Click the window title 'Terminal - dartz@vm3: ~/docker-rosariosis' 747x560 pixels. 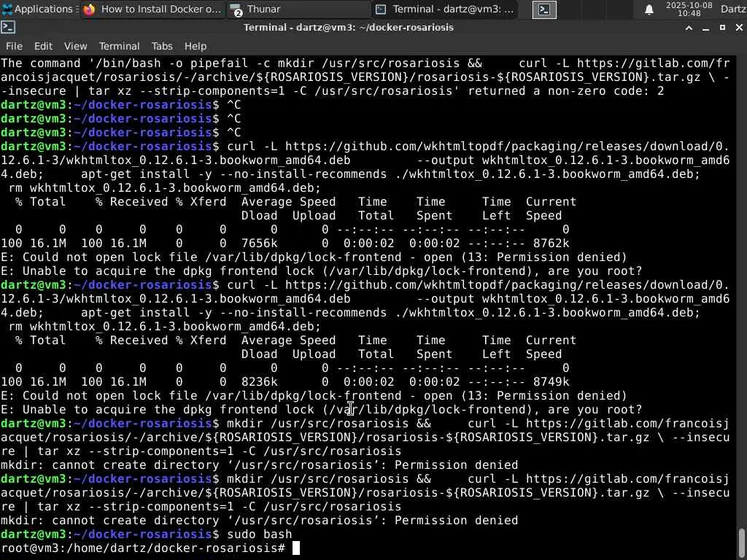pyautogui.click(x=348, y=28)
